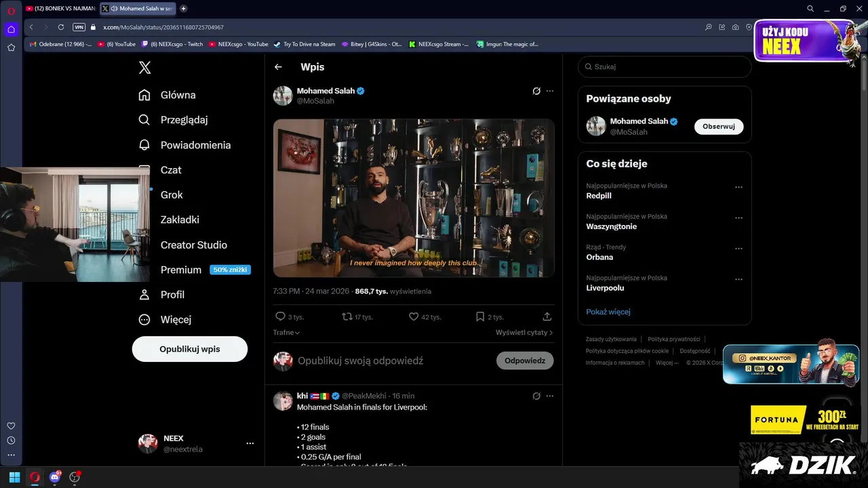Open Zakładki bookmarks

180,220
